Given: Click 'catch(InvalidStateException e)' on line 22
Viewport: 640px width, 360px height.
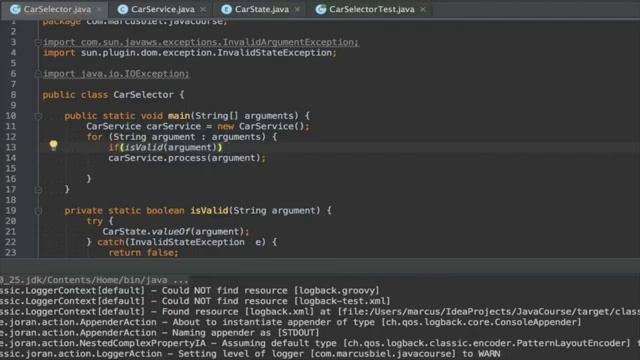Looking at the screenshot, I should click(182, 242).
